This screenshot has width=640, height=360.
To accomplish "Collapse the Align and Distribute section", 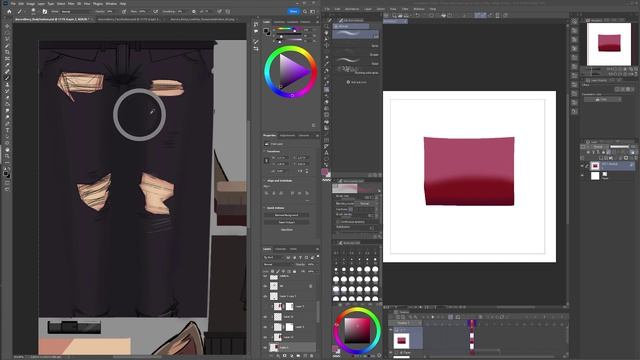I will coord(264,180).
